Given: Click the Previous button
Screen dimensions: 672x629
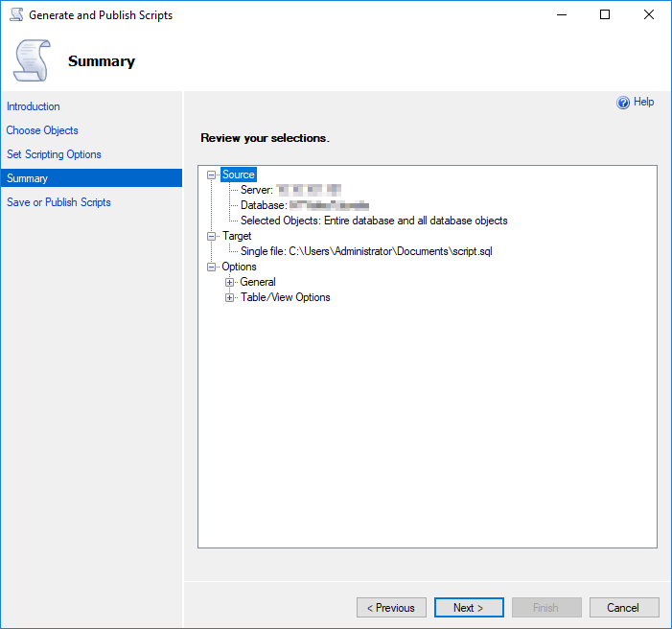Looking at the screenshot, I should click(391, 608).
